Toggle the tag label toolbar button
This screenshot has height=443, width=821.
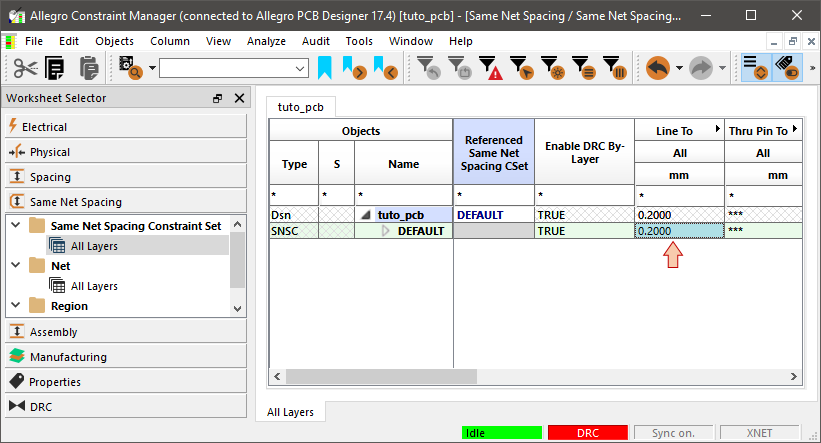tap(787, 68)
